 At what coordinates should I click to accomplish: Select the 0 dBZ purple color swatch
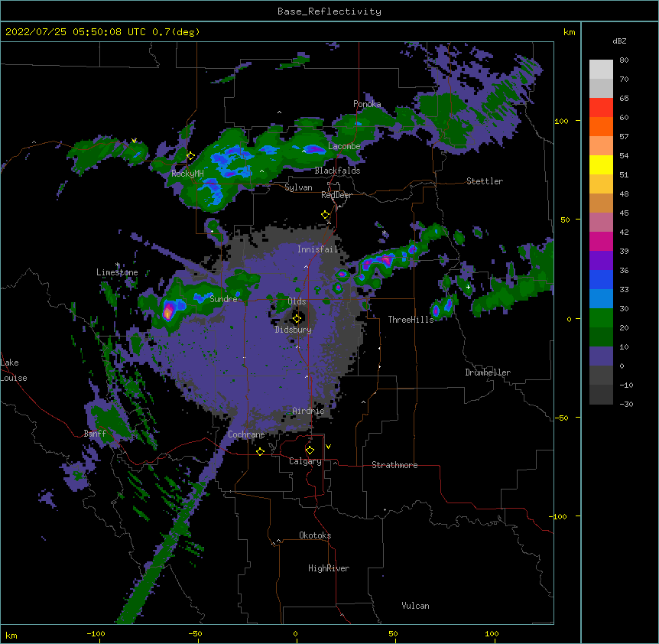coord(601,356)
